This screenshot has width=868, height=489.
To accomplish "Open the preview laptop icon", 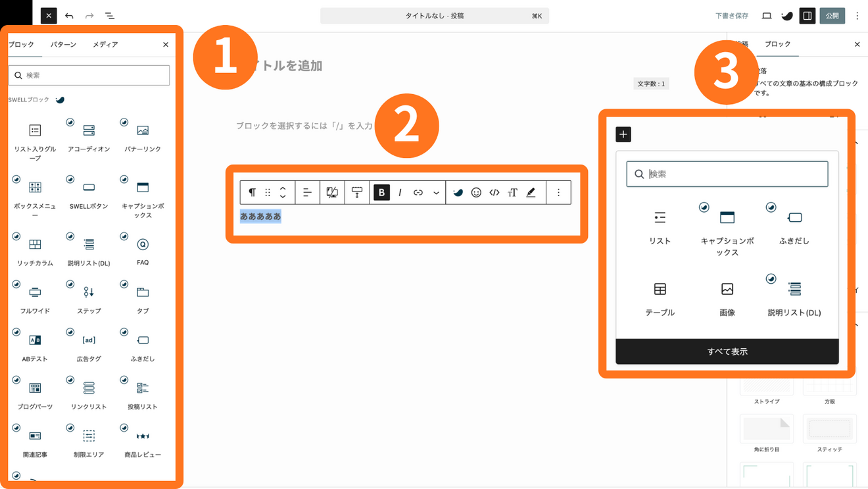I will pos(767,16).
